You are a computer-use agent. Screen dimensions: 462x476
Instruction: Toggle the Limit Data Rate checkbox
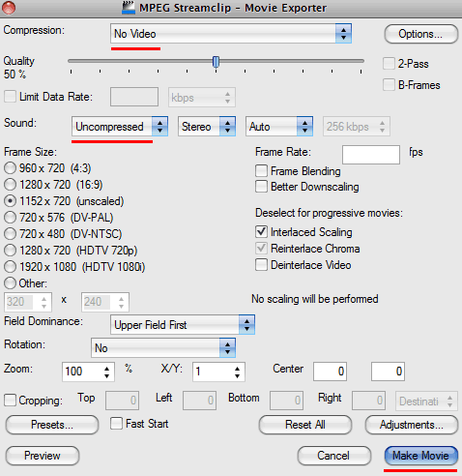point(10,97)
